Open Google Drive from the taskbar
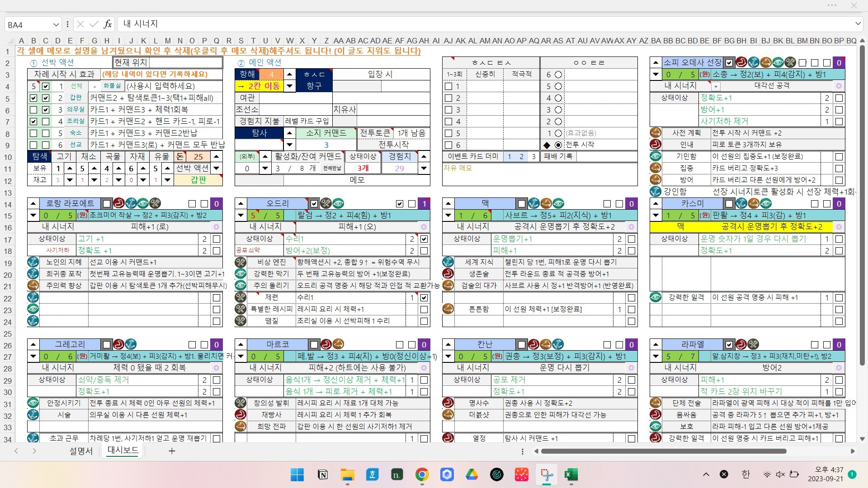 coord(472,474)
